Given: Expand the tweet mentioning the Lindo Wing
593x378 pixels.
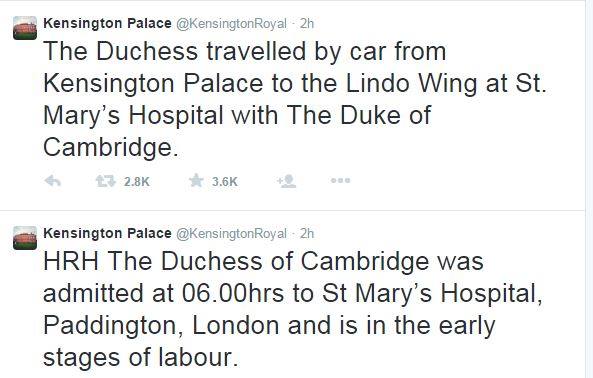Looking at the screenshot, I should (295, 99).
